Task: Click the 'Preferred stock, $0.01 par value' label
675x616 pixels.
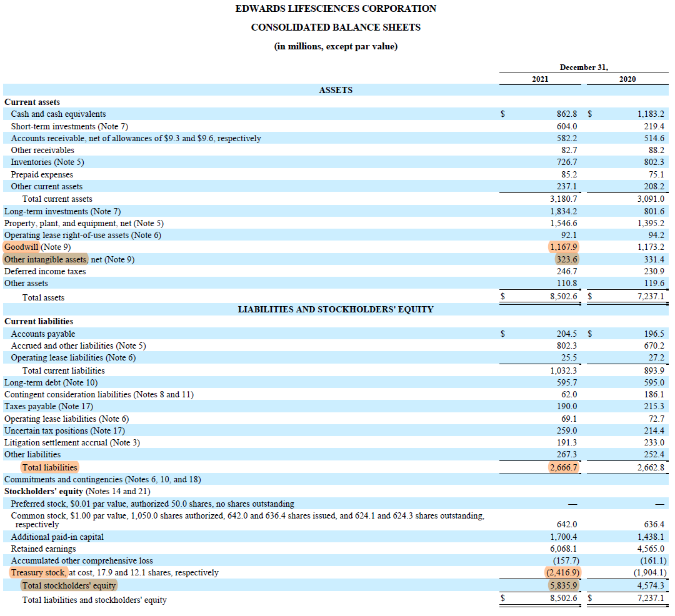Action: point(152,504)
